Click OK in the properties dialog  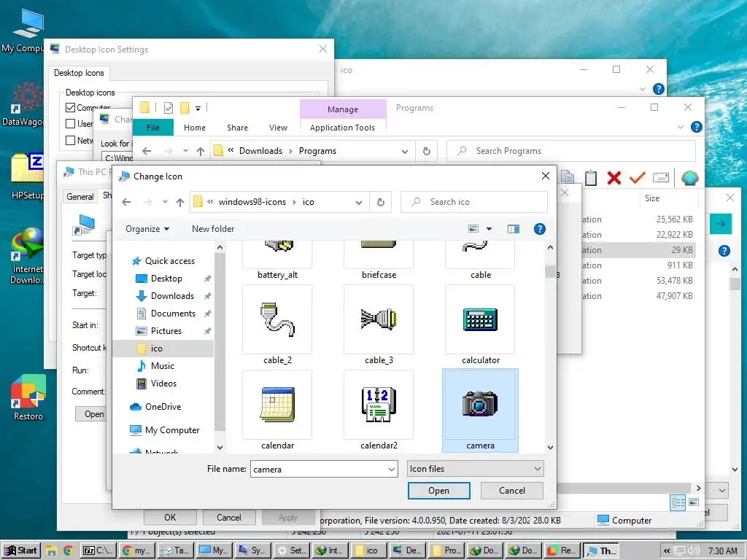pyautogui.click(x=170, y=518)
